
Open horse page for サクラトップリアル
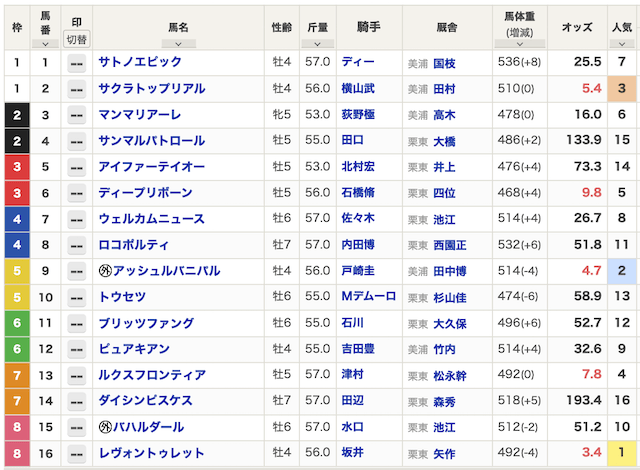[x=152, y=89]
